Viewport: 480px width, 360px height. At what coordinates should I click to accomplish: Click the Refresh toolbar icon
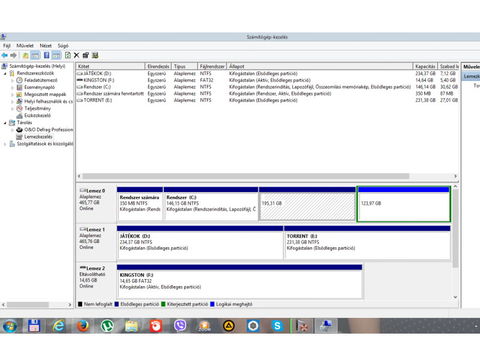tap(68, 55)
